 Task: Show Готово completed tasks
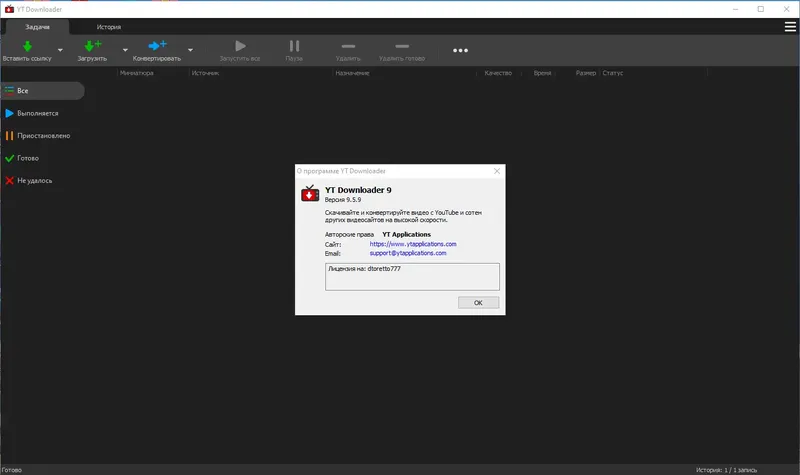[22, 158]
